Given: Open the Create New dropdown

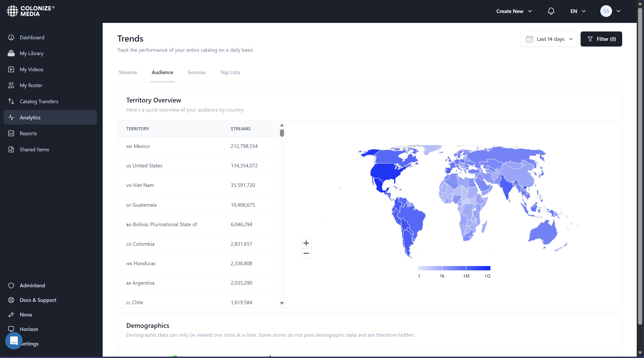Looking at the screenshot, I should [513, 11].
